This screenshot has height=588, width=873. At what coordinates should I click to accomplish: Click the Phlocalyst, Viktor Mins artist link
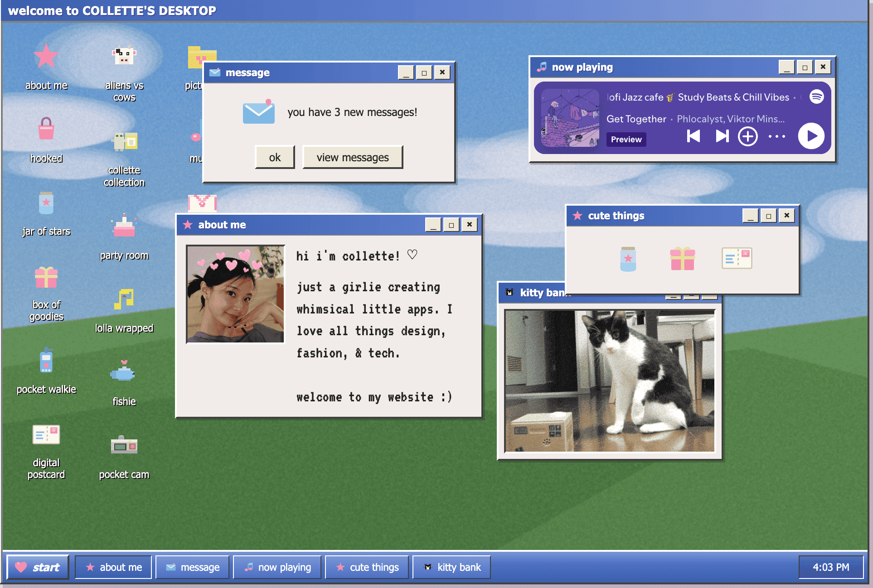coord(731,119)
